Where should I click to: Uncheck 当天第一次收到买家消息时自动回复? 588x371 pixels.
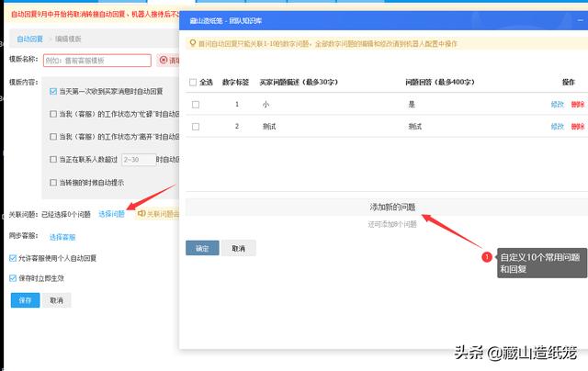(53, 92)
